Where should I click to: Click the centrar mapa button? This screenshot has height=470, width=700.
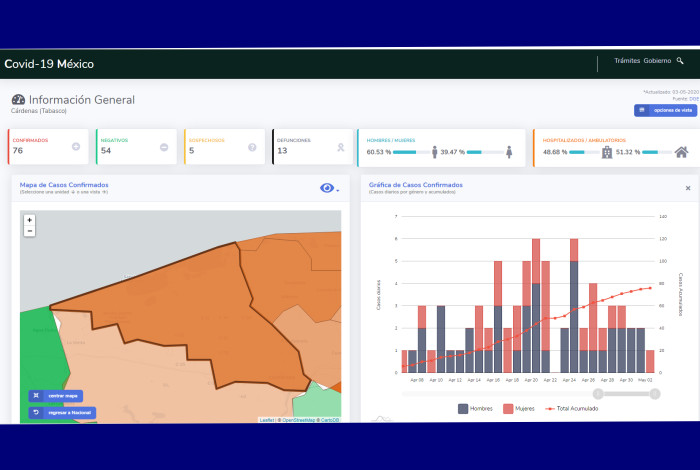[x=56, y=396]
